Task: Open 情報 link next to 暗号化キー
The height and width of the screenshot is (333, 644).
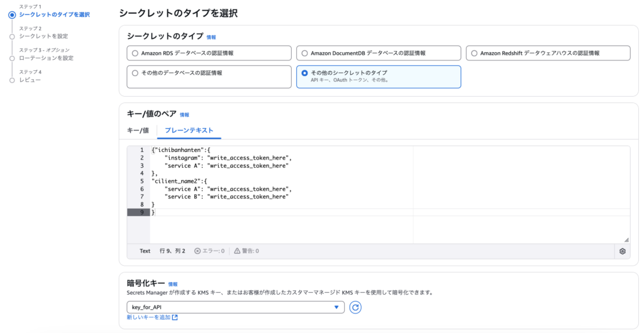Action: [x=173, y=284]
